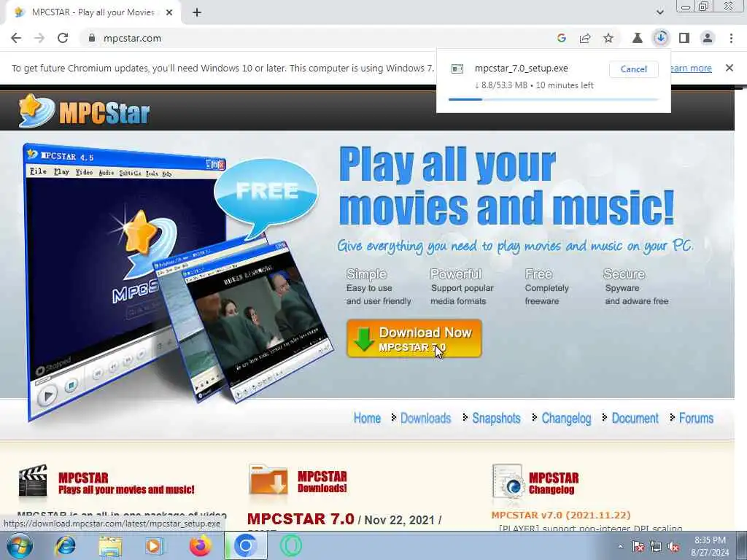Expand the tab search chevron
This screenshot has height=560, width=747.
tap(660, 12)
